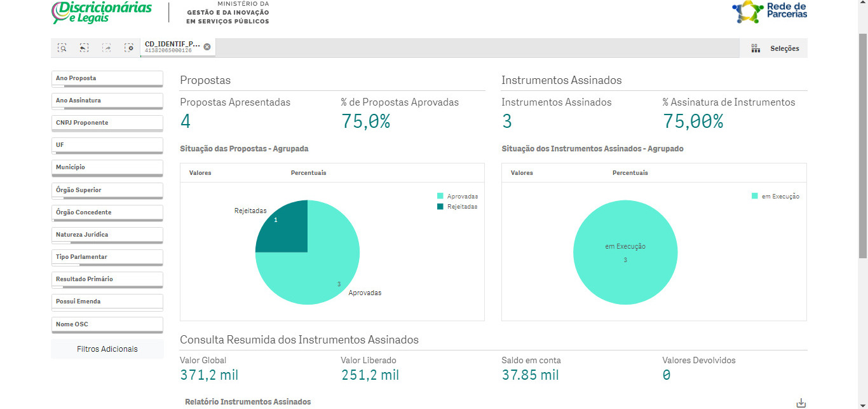Click the 75,00% Assinatura de Instrumentos value

[693, 121]
